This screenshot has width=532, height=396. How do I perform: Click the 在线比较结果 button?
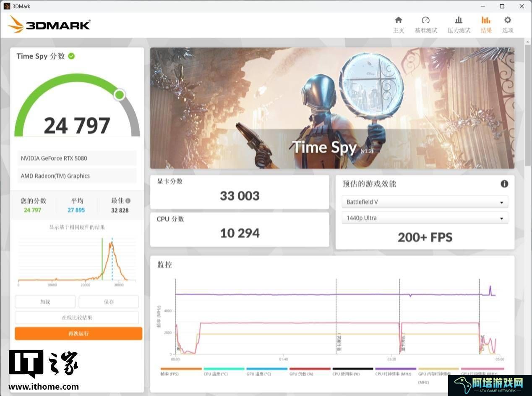point(77,317)
